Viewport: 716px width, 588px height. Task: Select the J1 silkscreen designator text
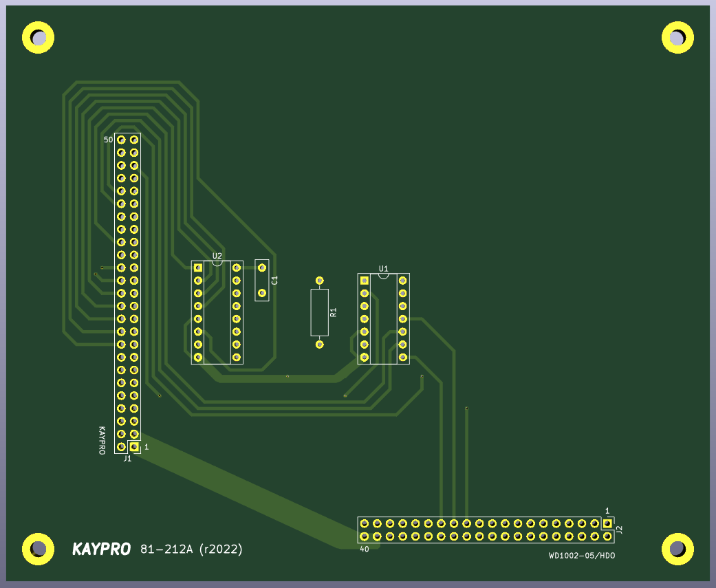pos(126,458)
